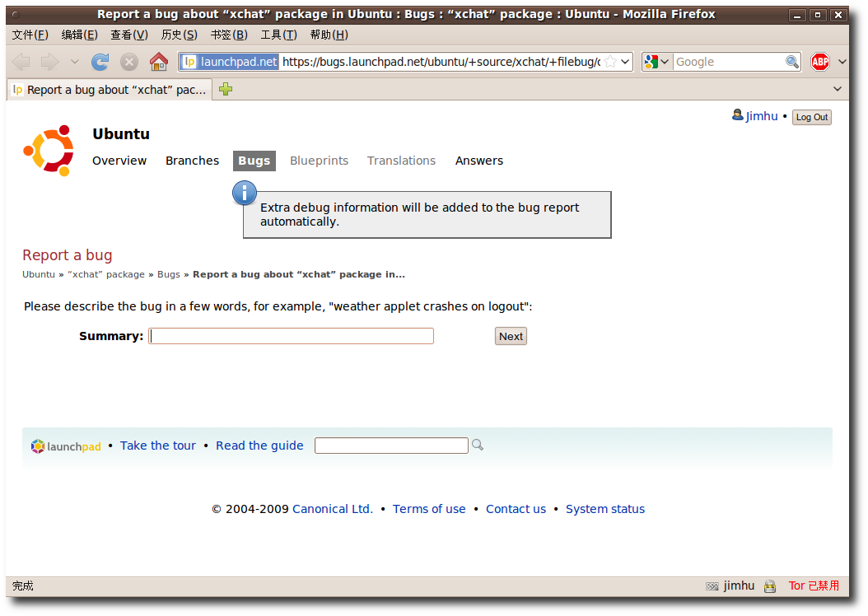Click the Next button
The height and width of the screenshot is (616, 868).
click(511, 336)
